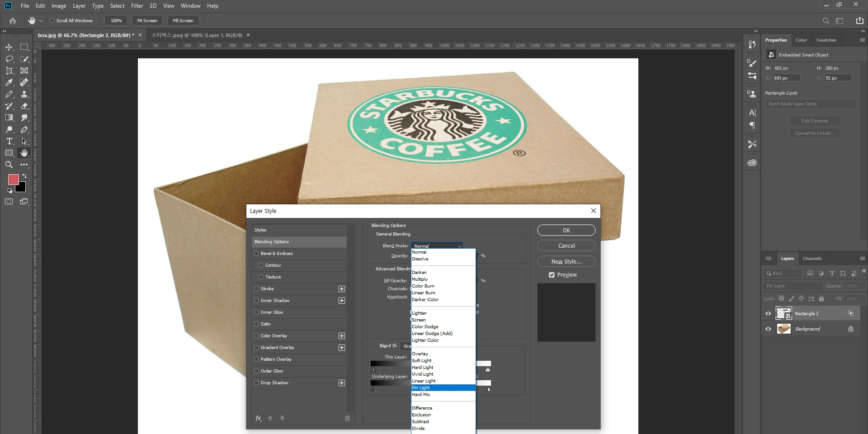Enable the Bevel & Emboss checkbox
Image resolution: width=868 pixels, height=434 pixels.
pos(257,254)
